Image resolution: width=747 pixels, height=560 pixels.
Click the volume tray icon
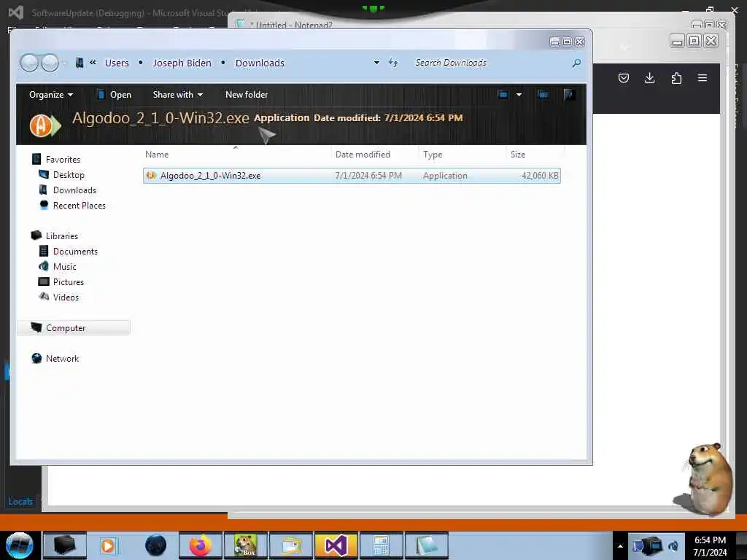click(x=673, y=546)
